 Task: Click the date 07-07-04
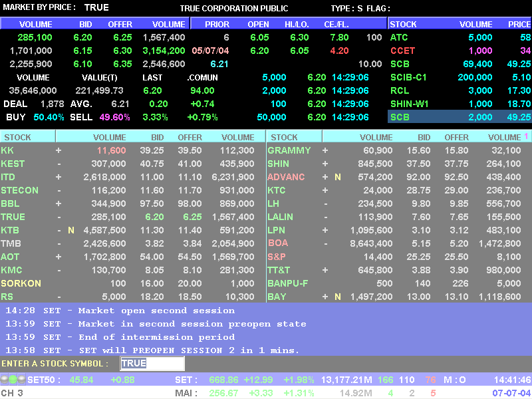[511, 393]
